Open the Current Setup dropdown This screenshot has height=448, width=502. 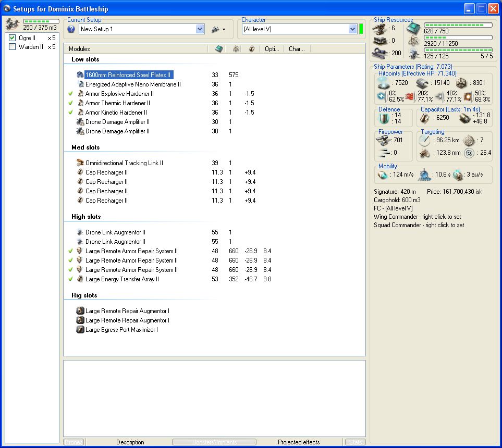point(200,29)
